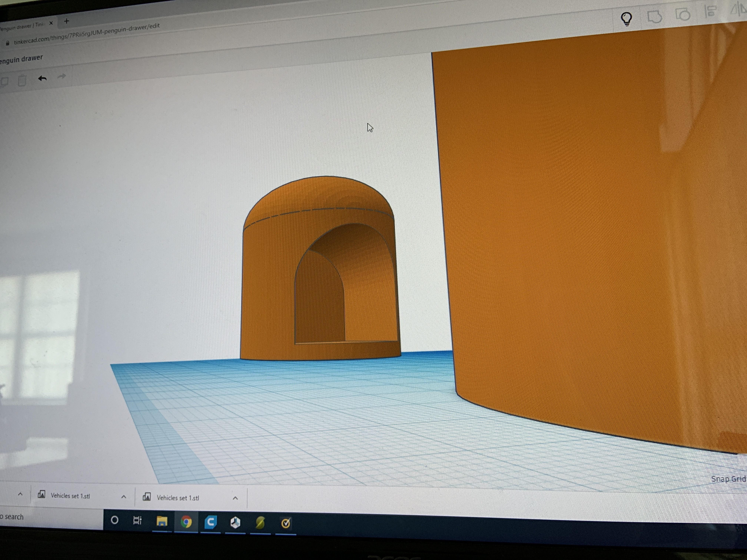The width and height of the screenshot is (747, 560).
Task: Open the first Vehicles set 1.stl download
Action: point(70,496)
